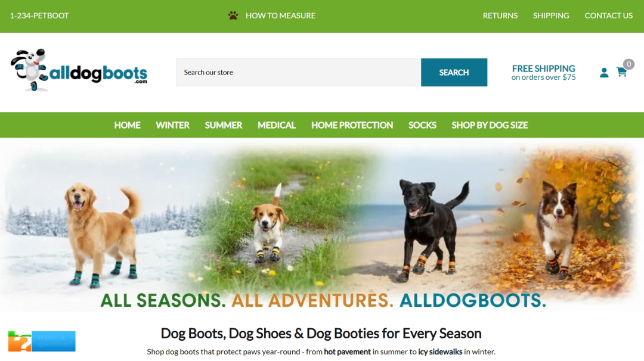Viewport: 644px width, 361px height.
Task: Open the Winter boots menu
Action: pyautogui.click(x=172, y=125)
